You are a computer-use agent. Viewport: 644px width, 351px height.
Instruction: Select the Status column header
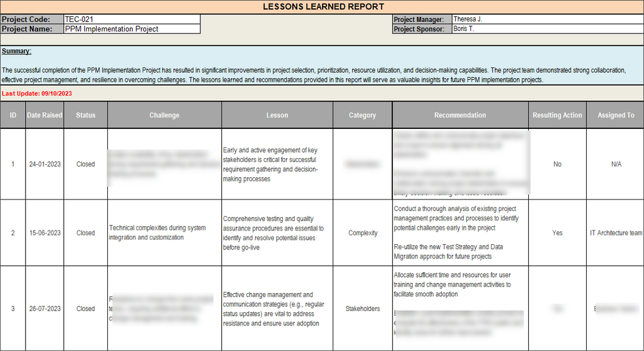tap(85, 115)
